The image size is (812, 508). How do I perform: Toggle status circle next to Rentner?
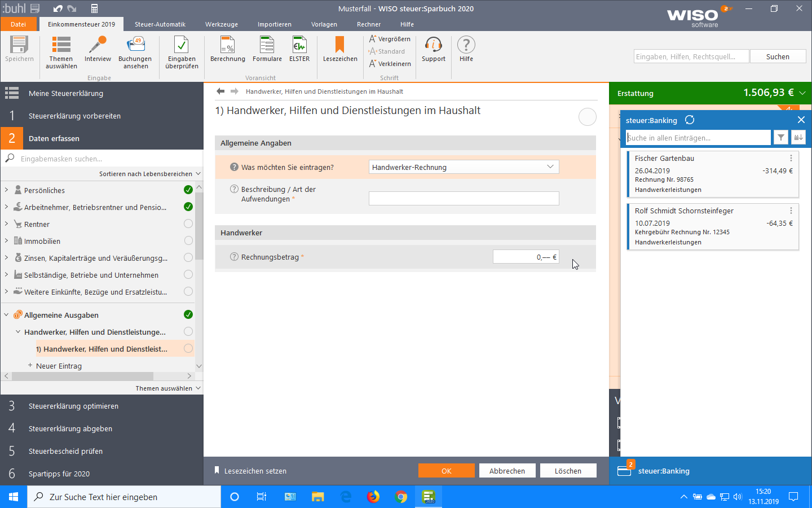pos(188,224)
